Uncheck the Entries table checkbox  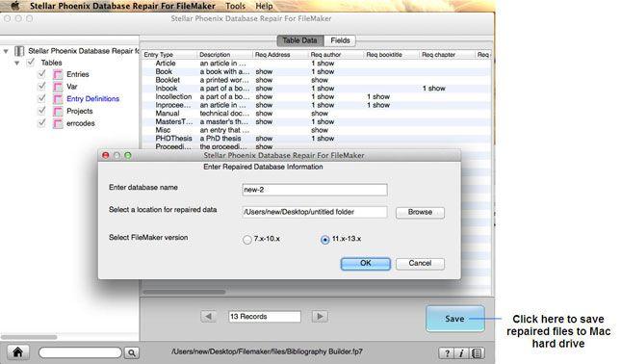point(41,74)
